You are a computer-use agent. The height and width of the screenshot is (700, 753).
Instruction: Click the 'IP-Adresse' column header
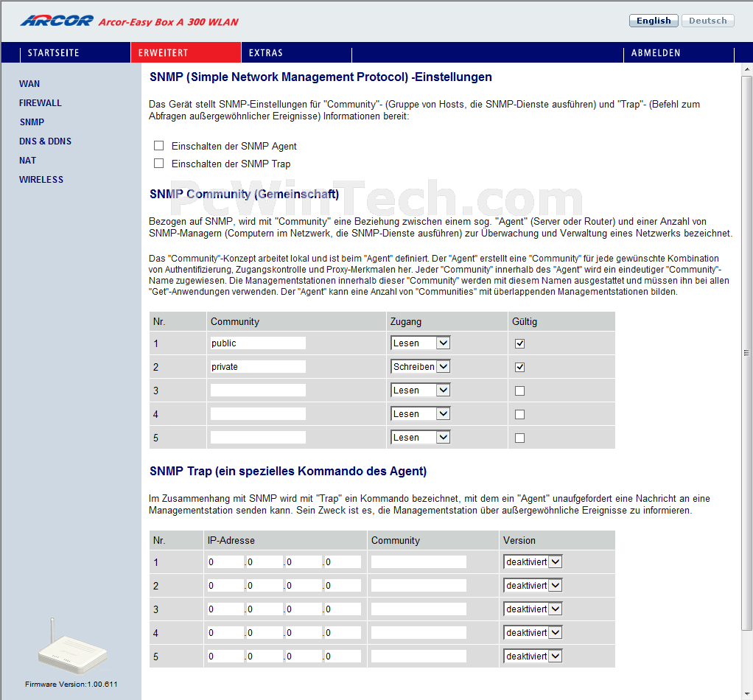point(231,541)
